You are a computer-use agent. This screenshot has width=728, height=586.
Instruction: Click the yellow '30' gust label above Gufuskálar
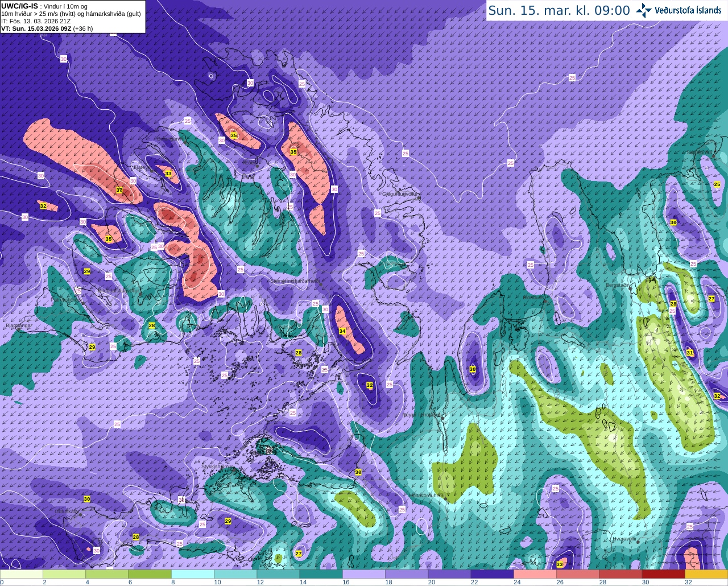[86, 499]
